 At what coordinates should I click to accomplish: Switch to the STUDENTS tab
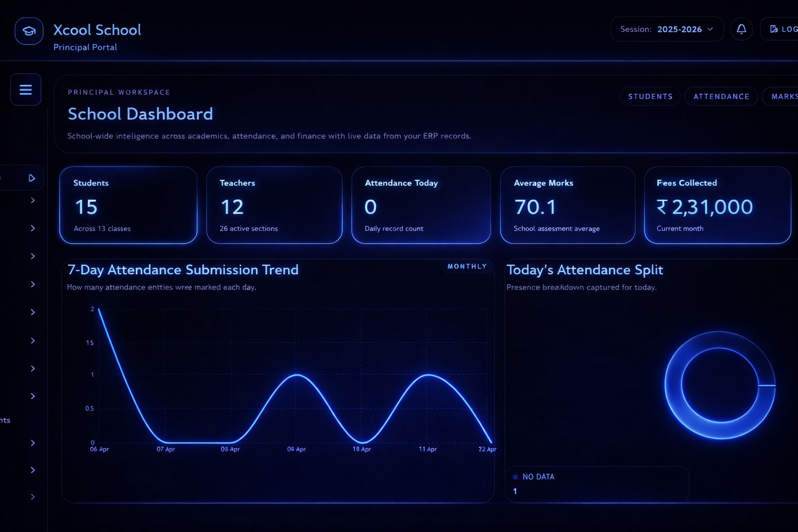click(x=650, y=96)
